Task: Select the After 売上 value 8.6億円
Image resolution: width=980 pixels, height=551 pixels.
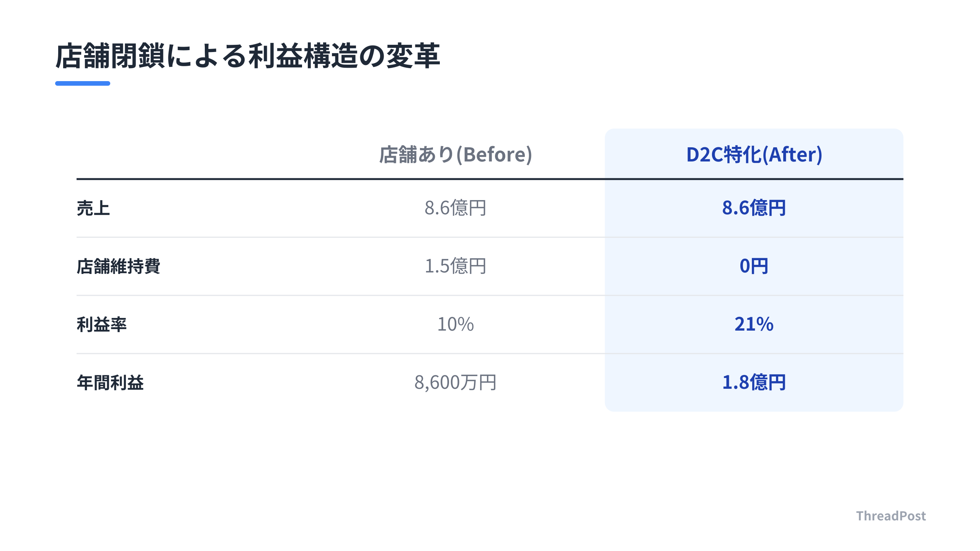Action: point(754,208)
